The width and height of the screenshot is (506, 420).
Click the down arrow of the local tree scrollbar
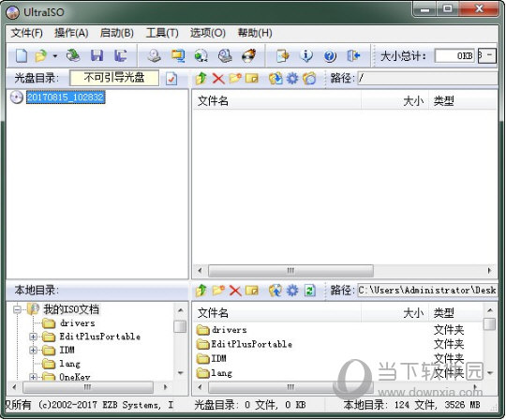click(x=181, y=372)
